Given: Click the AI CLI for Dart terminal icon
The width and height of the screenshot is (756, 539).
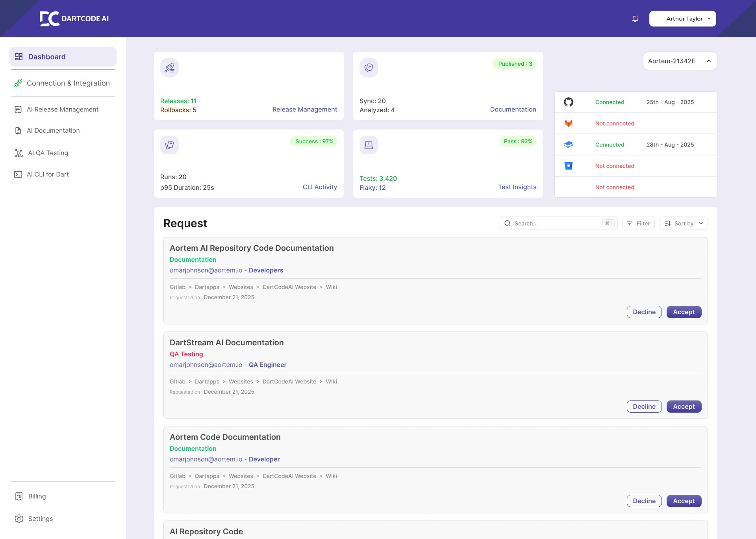Looking at the screenshot, I should pos(18,174).
